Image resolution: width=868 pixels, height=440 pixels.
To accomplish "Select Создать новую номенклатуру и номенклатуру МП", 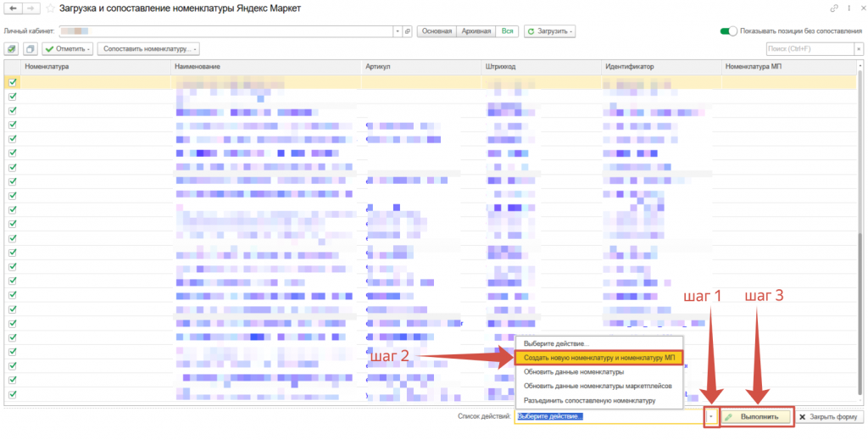I will (x=598, y=358).
